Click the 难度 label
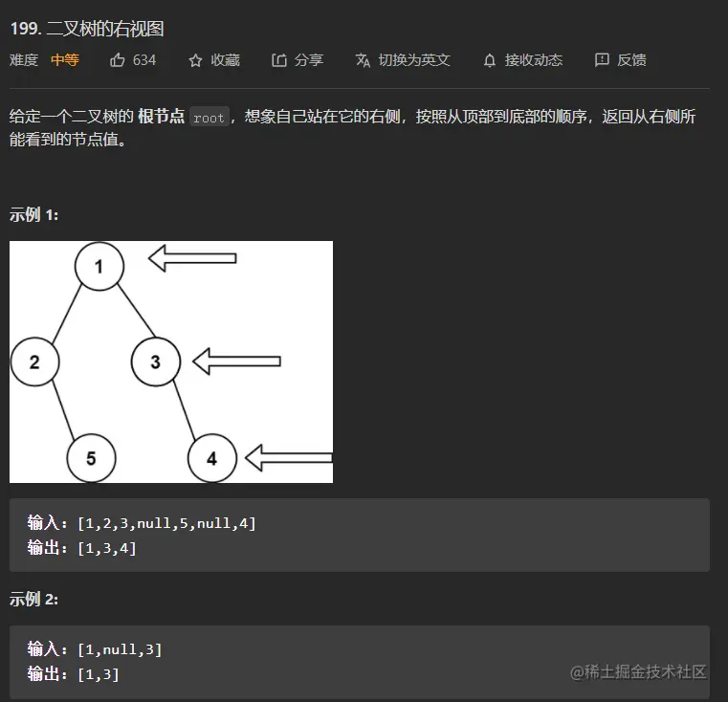This screenshot has height=702, width=728. (x=24, y=60)
